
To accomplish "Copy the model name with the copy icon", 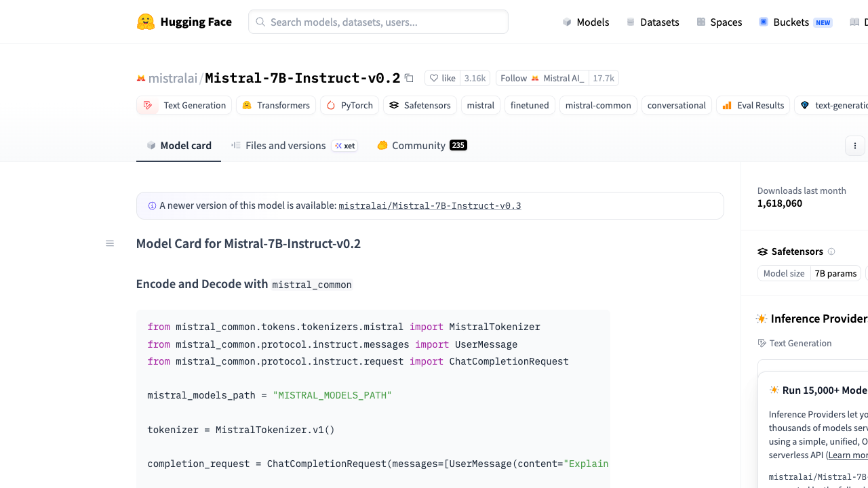I will [409, 78].
